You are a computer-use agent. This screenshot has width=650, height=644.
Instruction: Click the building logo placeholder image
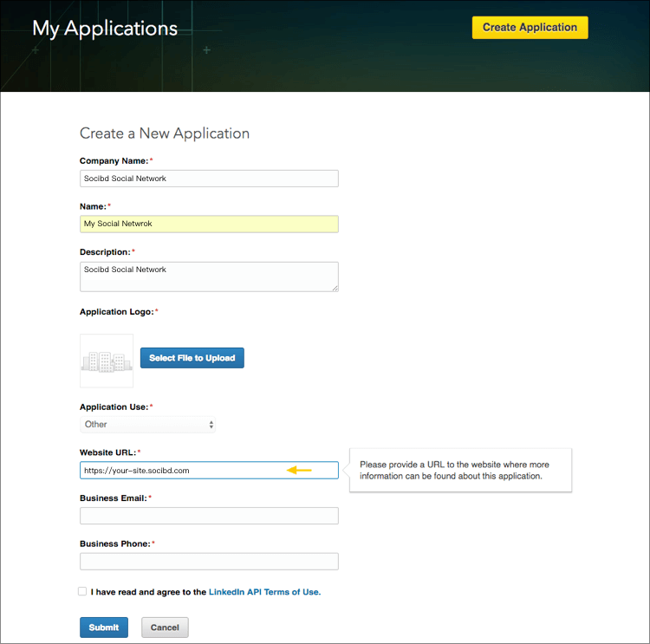tap(107, 360)
